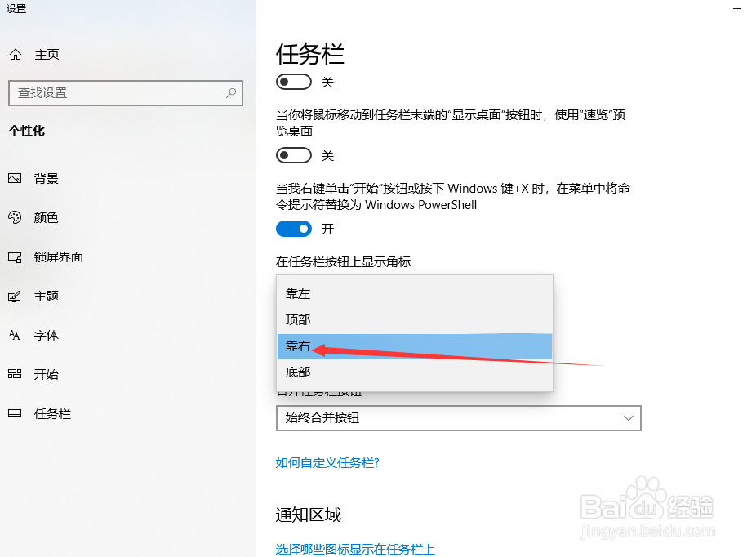Open 如何自定义任务栏? help link
Viewport: 756px width, 557px height.
click(327, 463)
